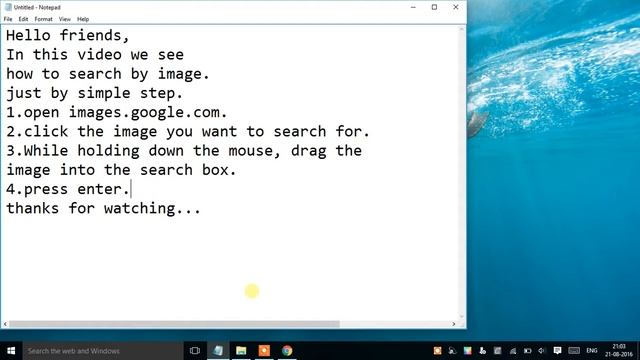Click the line 'just by simple step.'
This screenshot has width=640, height=360.
coord(94,93)
